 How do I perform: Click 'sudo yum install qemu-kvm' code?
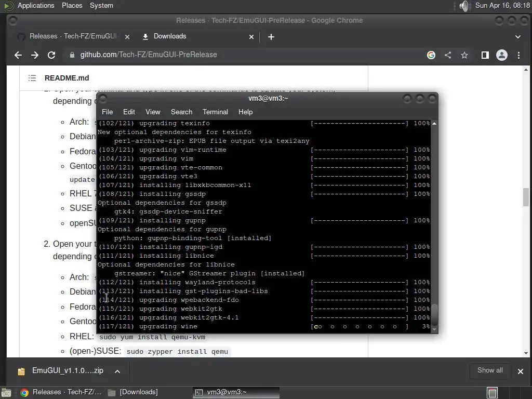coord(152,337)
